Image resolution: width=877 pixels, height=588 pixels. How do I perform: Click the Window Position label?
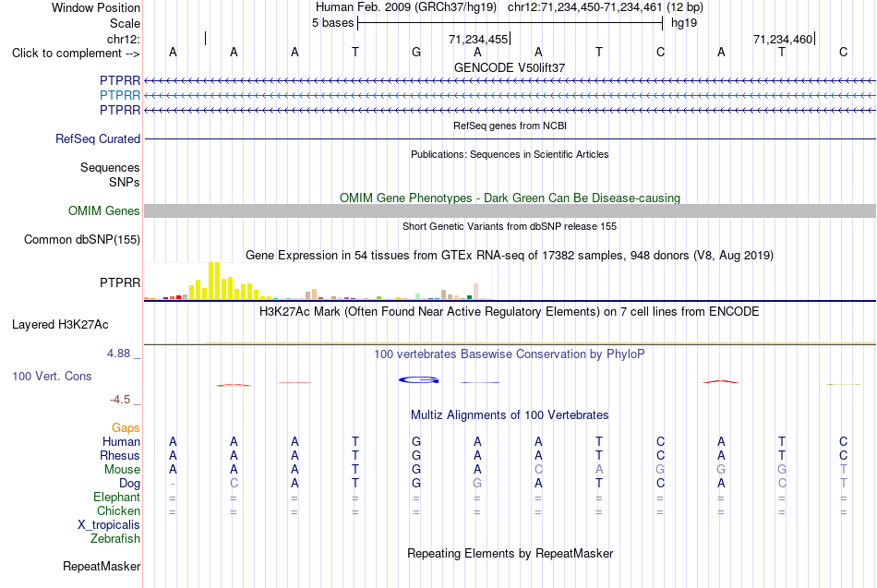coord(96,7)
